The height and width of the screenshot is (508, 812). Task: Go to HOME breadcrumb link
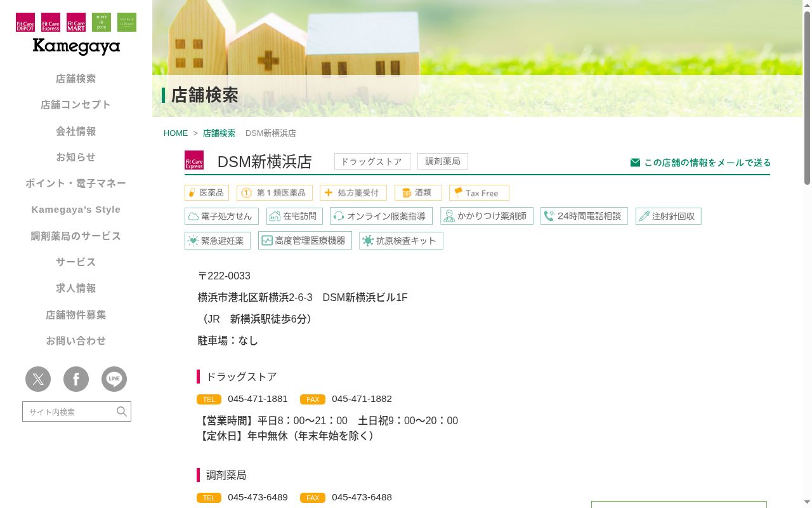(x=176, y=133)
